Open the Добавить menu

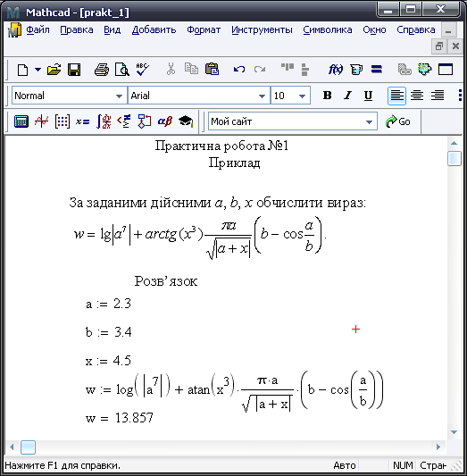point(154,29)
